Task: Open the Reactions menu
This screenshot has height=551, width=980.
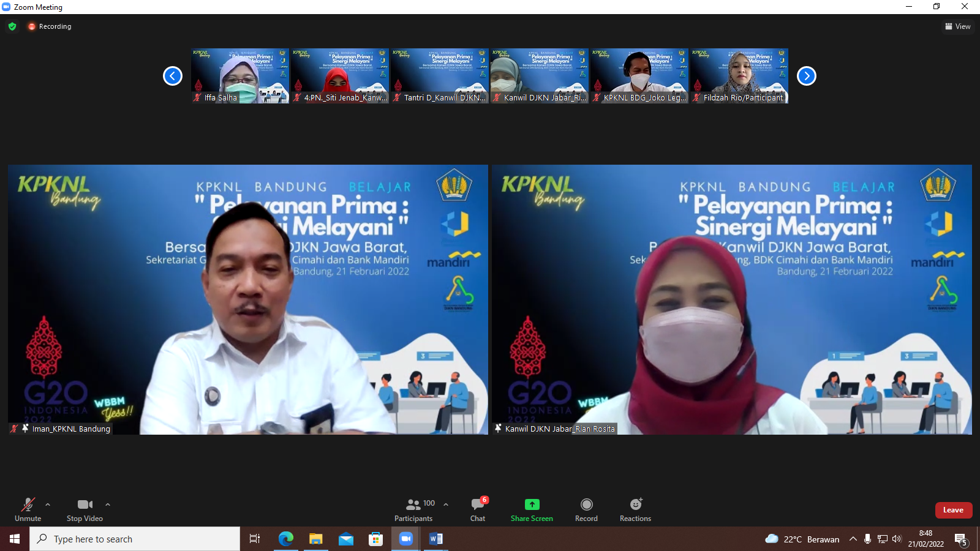Action: pyautogui.click(x=635, y=509)
